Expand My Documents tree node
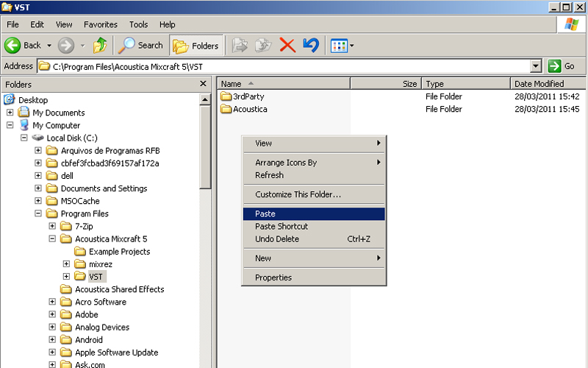This screenshot has width=588, height=368. 10,113
